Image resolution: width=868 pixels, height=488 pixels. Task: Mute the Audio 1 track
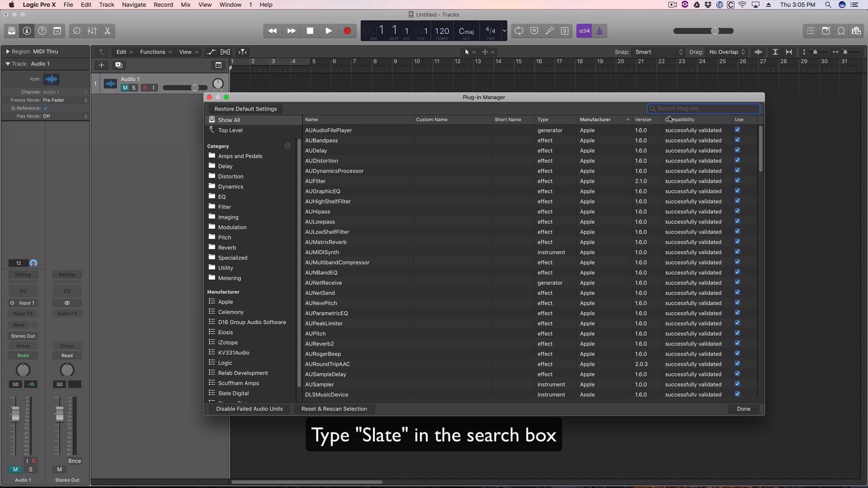coord(125,88)
